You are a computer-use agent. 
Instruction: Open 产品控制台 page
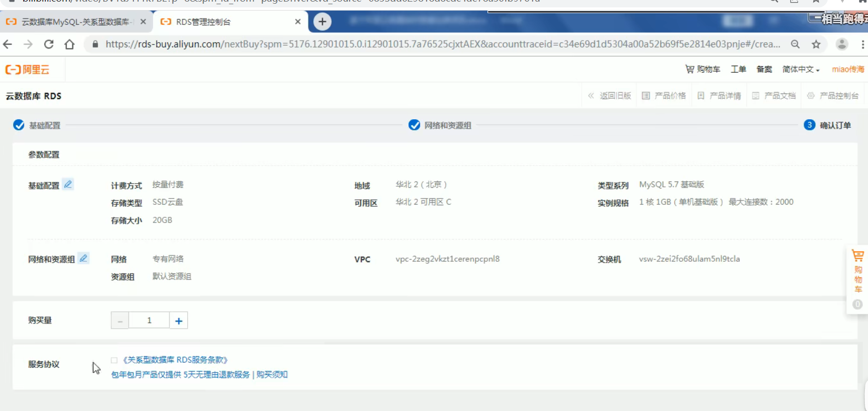(x=833, y=95)
